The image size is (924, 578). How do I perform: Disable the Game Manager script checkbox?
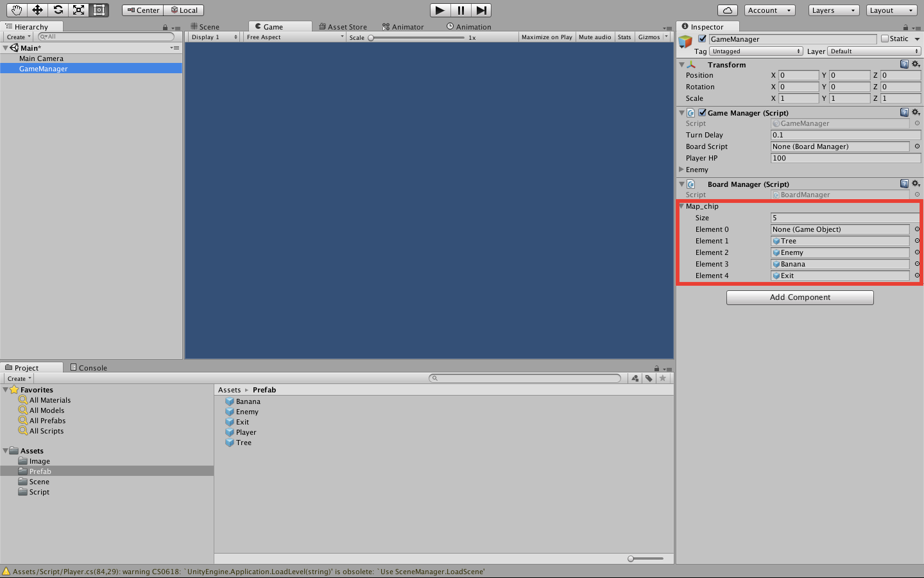tap(702, 112)
